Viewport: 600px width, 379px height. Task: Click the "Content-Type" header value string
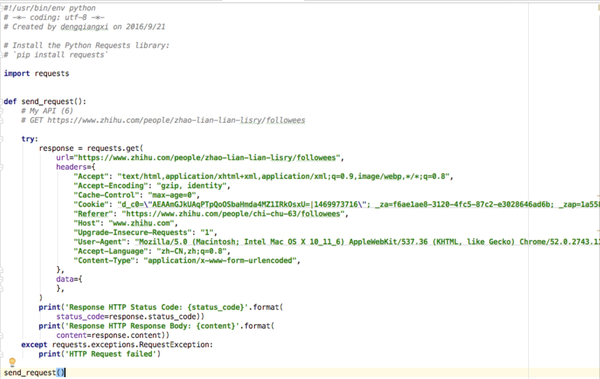222,261
